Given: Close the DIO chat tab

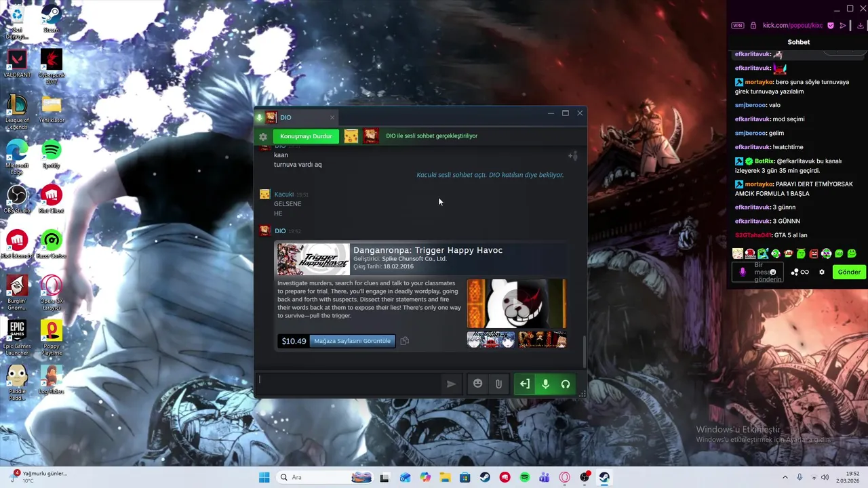Looking at the screenshot, I should (332, 117).
